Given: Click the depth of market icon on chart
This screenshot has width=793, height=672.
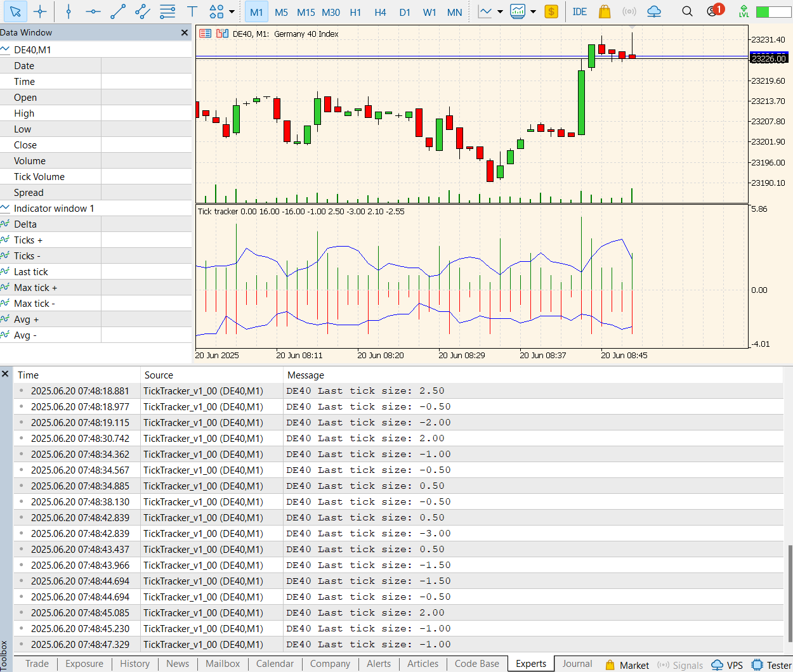Looking at the screenshot, I should [222, 34].
